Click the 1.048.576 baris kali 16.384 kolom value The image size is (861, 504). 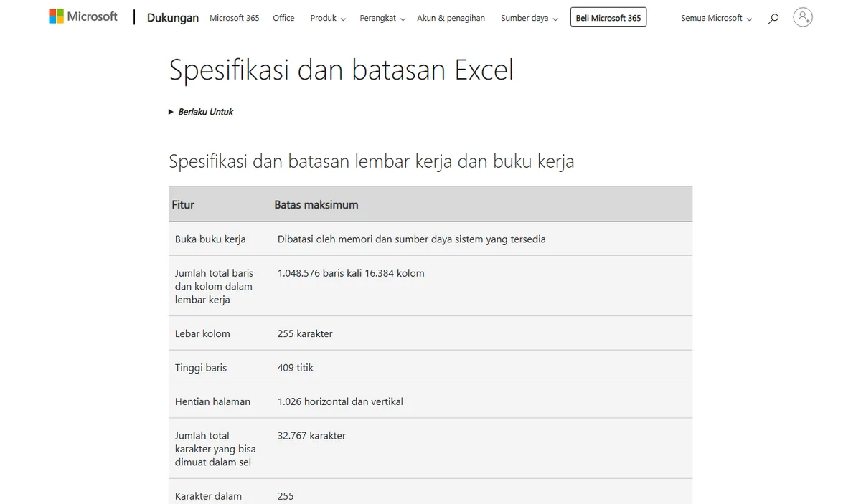[x=351, y=273]
